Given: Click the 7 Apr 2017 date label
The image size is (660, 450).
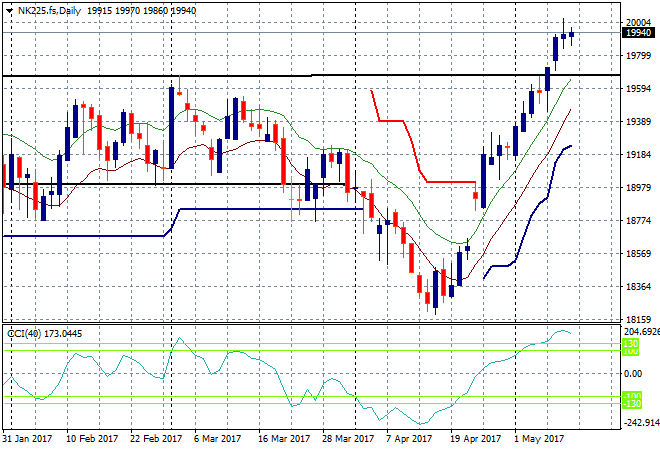Looking at the screenshot, I should (x=409, y=439).
